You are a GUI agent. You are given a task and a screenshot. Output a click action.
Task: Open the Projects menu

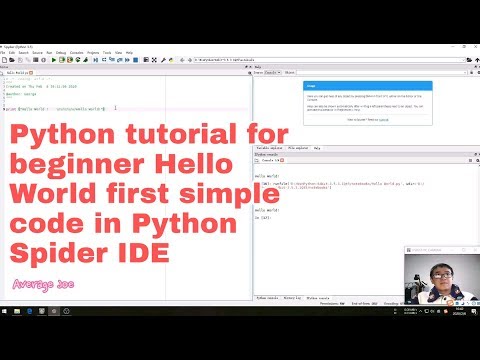click(x=93, y=53)
